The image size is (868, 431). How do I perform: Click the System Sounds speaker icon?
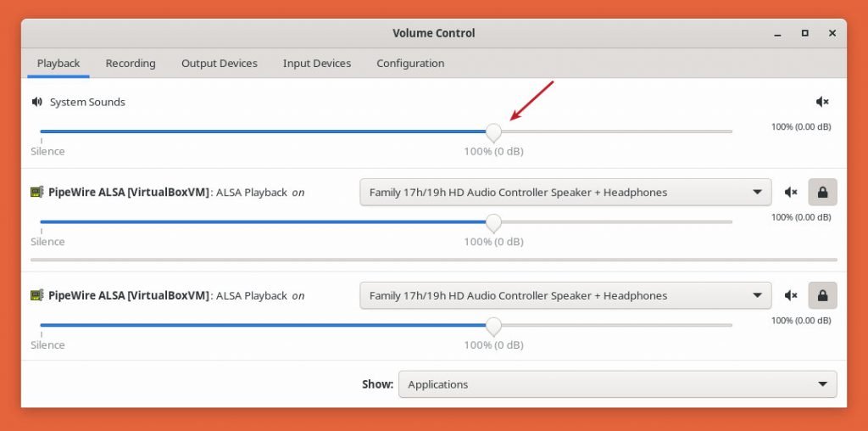click(36, 102)
